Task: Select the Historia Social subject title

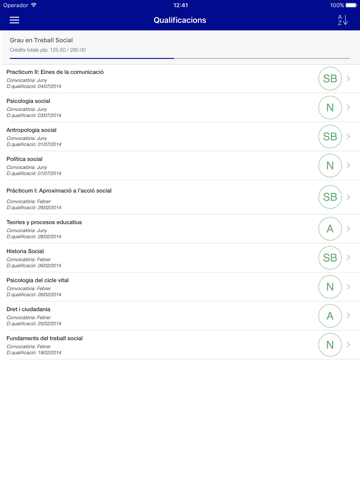Action: click(x=25, y=251)
